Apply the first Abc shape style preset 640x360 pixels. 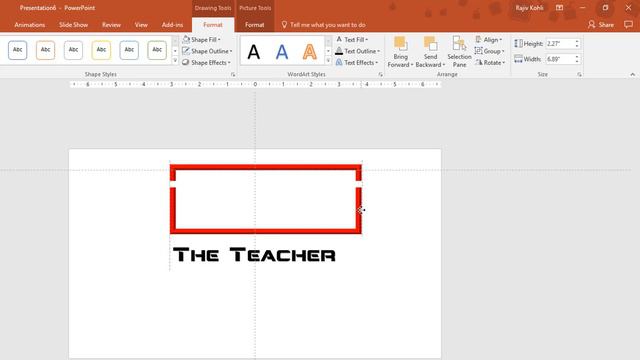click(18, 50)
